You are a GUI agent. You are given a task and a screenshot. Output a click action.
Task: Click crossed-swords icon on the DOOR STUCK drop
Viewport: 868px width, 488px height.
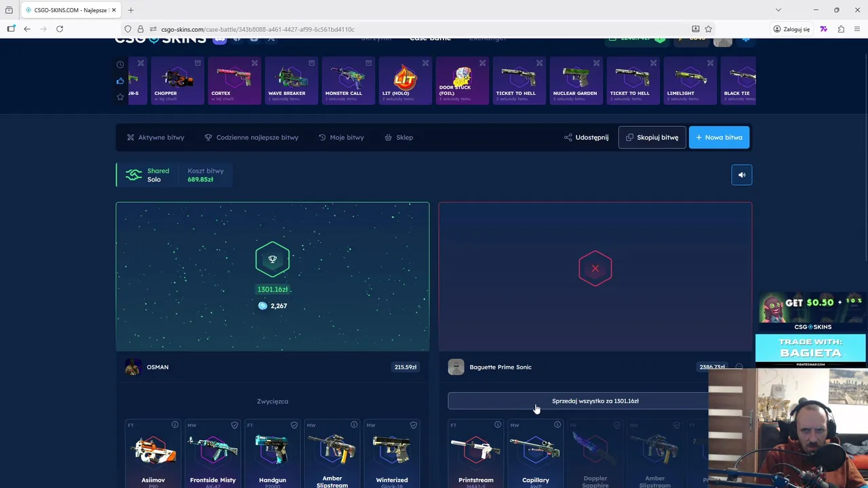[x=482, y=63]
